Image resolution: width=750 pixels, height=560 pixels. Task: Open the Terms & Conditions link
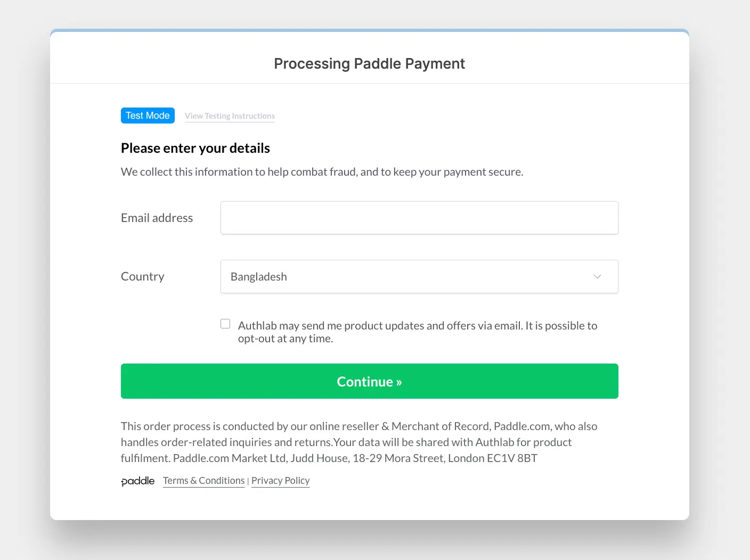pyautogui.click(x=204, y=481)
